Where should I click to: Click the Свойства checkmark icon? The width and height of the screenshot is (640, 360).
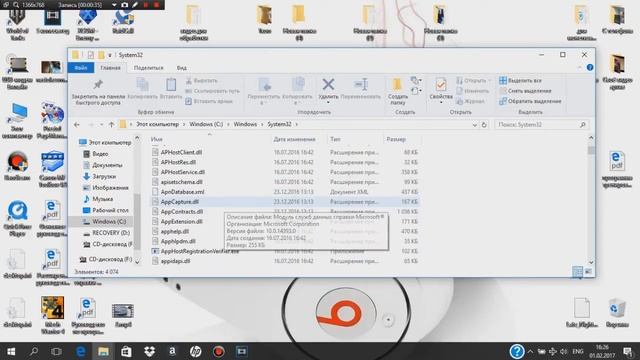pyautogui.click(x=441, y=85)
